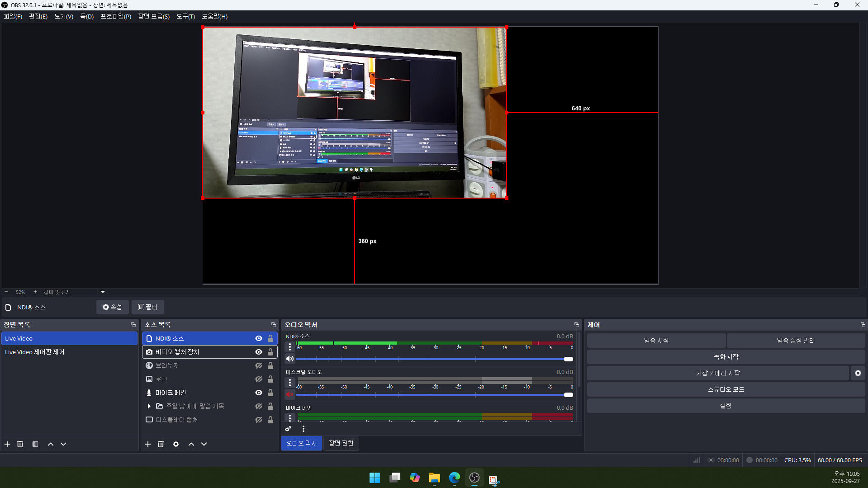Open the 도구(T) menu

tap(185, 16)
